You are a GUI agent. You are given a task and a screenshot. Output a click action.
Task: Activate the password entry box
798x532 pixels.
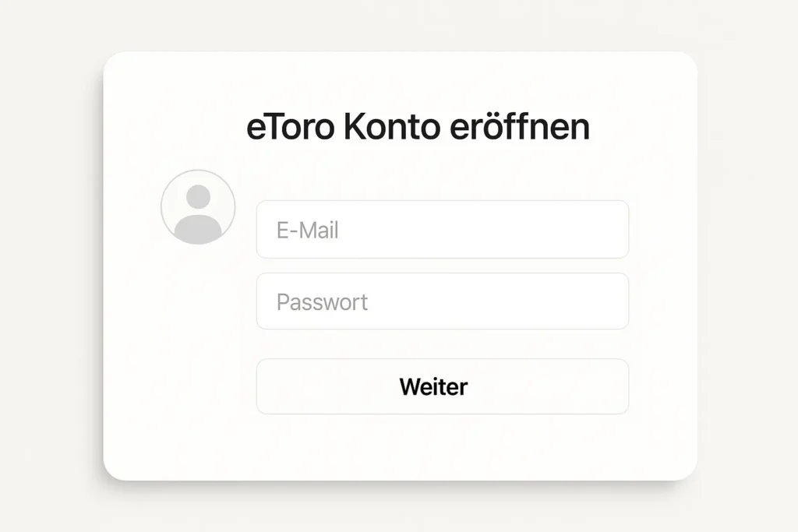(442, 301)
